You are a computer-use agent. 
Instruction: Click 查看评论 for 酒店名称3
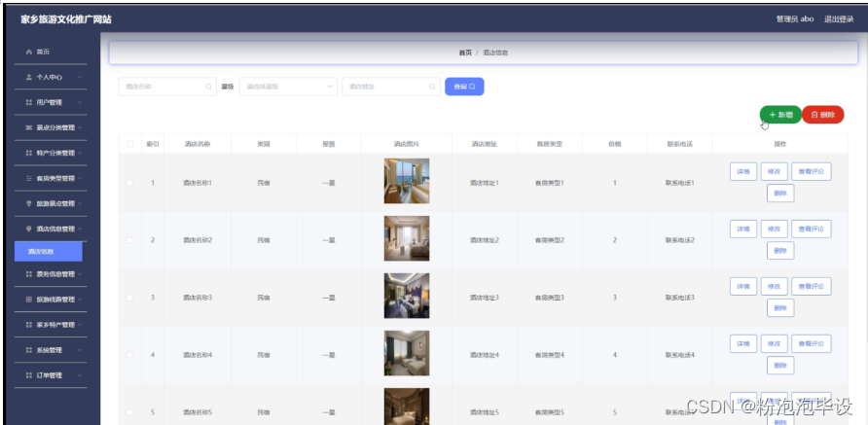coord(811,286)
